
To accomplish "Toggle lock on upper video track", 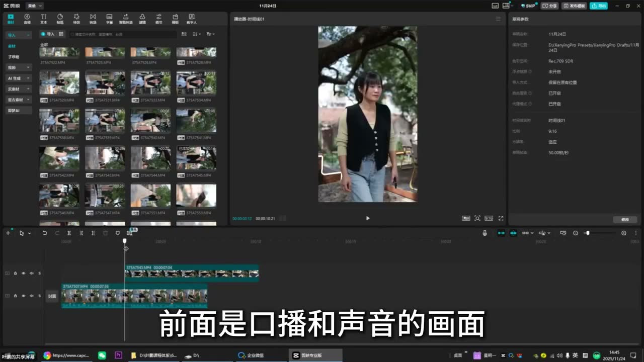I will (15, 274).
